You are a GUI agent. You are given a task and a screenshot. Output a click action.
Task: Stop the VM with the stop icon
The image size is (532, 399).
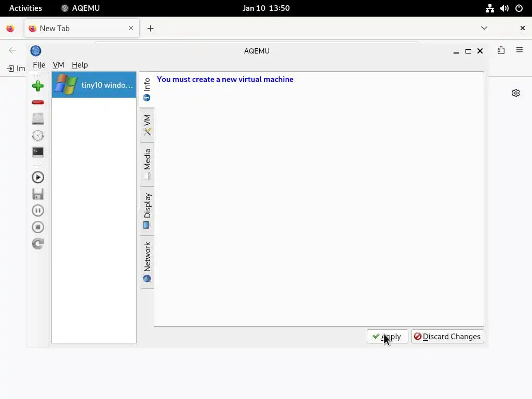pos(37,227)
